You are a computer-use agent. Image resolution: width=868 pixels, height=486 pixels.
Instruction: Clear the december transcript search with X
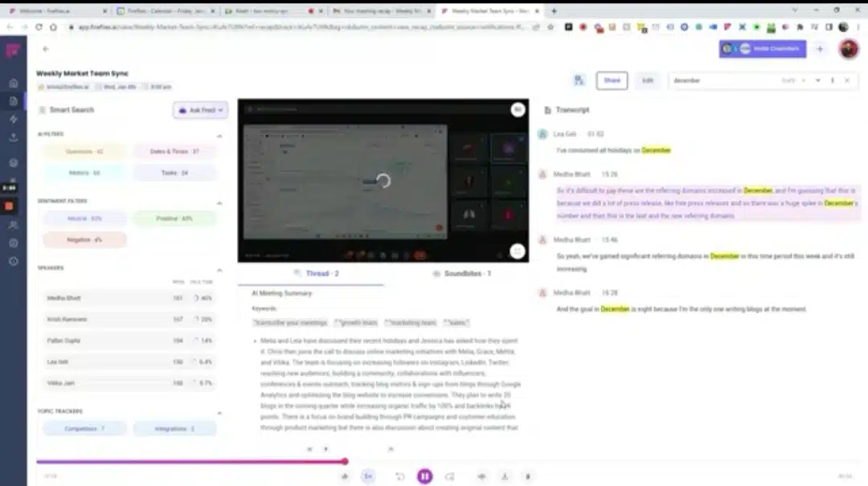point(847,81)
